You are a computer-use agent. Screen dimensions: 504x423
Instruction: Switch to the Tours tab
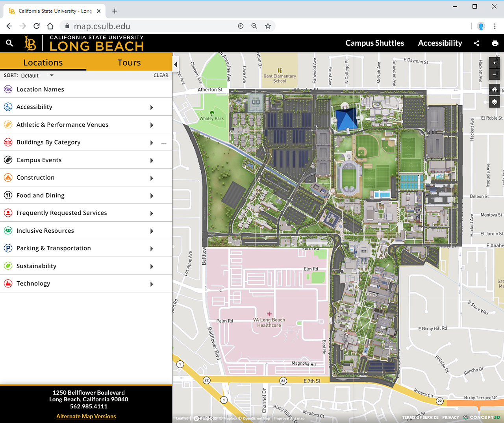pos(129,62)
